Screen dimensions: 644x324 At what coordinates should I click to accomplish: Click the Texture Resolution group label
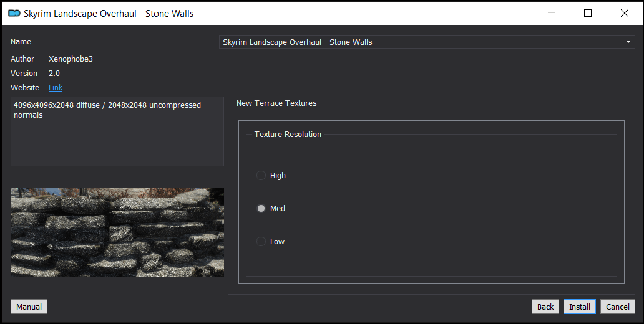click(x=288, y=134)
